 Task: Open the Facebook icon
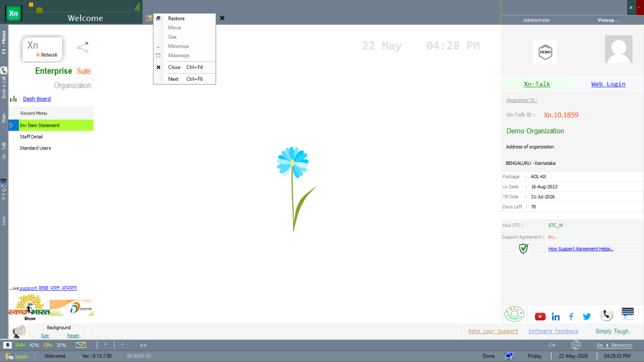[x=571, y=316]
